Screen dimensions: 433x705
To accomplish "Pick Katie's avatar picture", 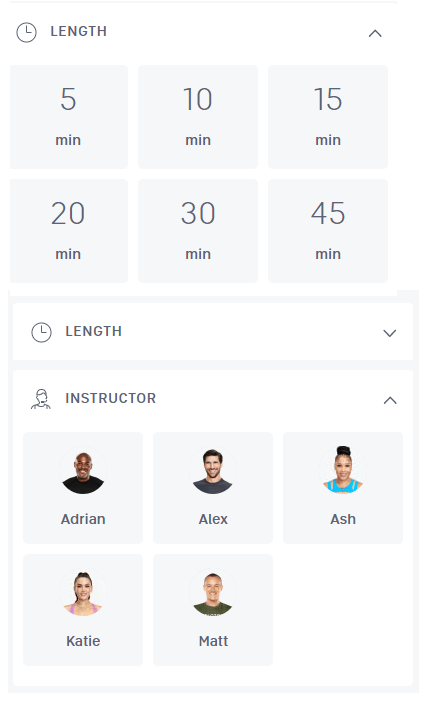I will pyautogui.click(x=83, y=592).
